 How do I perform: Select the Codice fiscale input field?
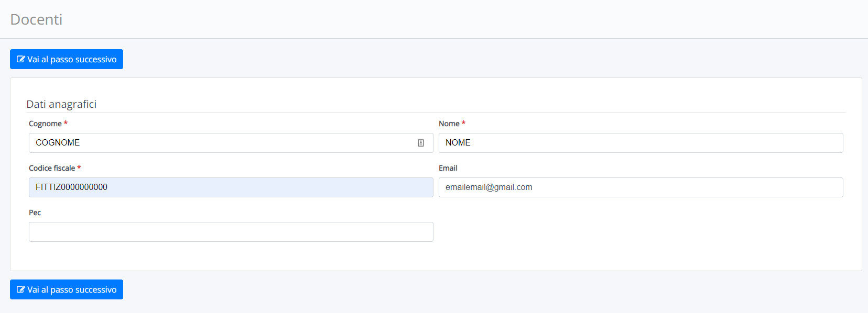(x=231, y=187)
